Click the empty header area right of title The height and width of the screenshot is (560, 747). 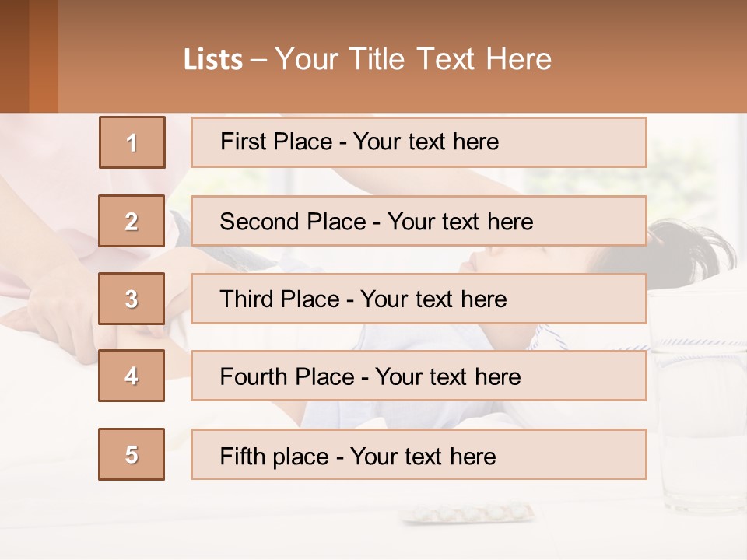654,58
